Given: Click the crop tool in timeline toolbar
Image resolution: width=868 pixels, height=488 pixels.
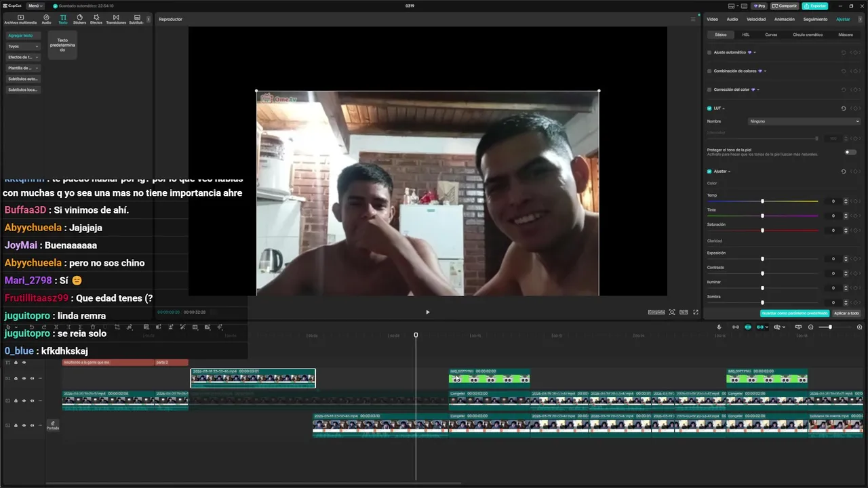Looking at the screenshot, I should [117, 327].
